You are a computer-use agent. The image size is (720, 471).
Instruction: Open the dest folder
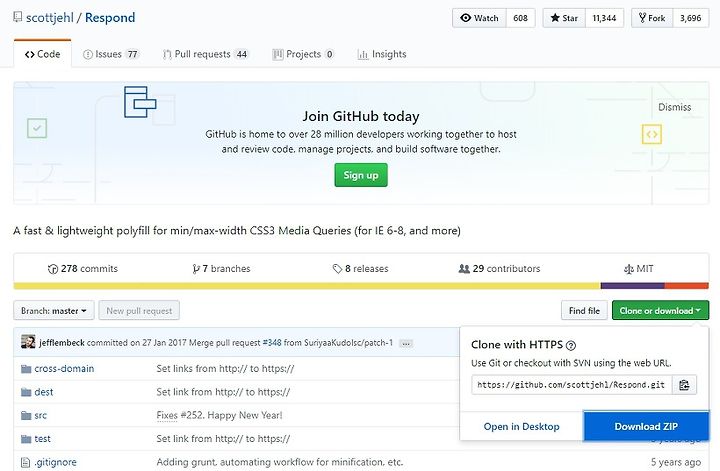[x=44, y=392]
